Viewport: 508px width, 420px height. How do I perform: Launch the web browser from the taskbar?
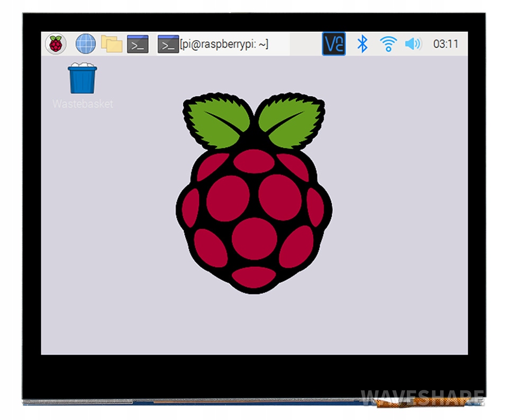(86, 43)
